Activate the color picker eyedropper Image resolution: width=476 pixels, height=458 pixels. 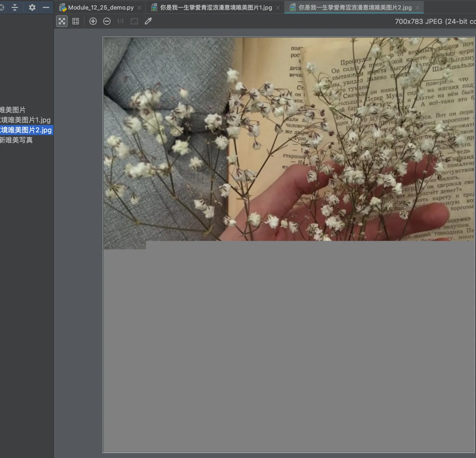pos(148,21)
